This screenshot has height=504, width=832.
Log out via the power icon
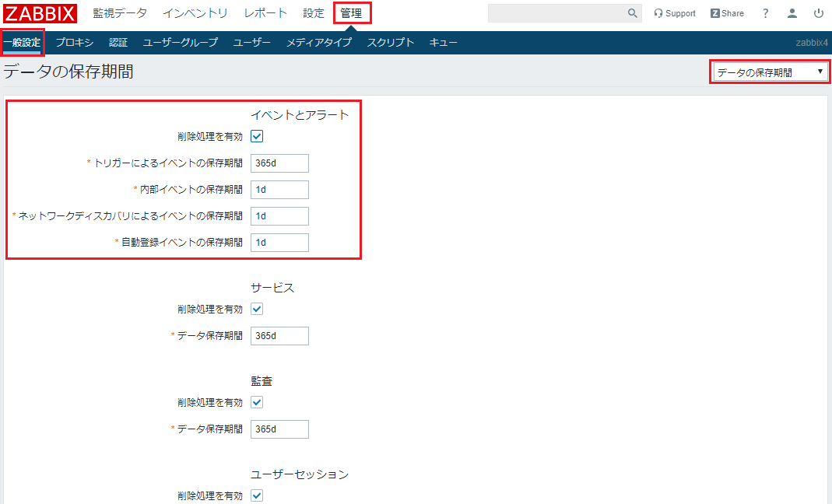tap(817, 12)
